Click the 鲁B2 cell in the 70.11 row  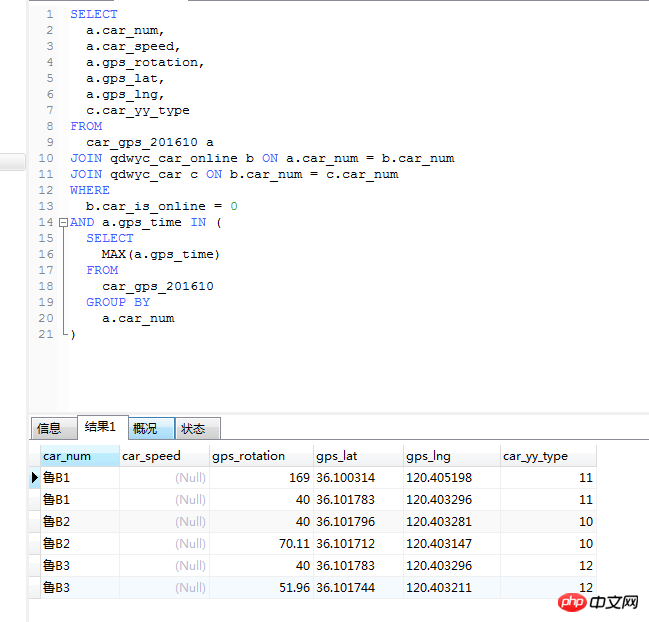(x=80, y=543)
